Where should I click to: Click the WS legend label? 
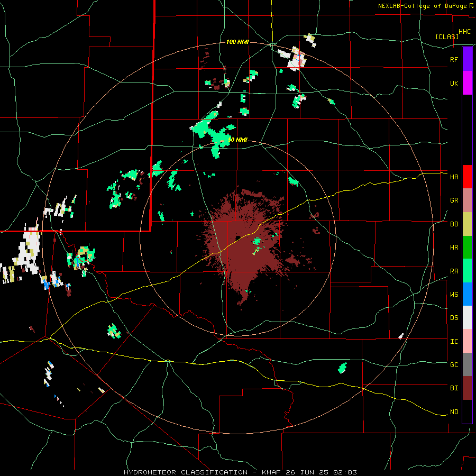click(x=454, y=295)
